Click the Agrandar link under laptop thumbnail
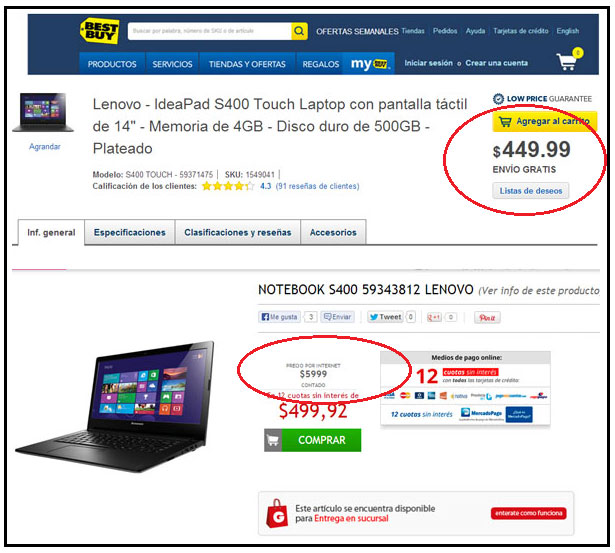This screenshot has height=553, width=615. pyautogui.click(x=45, y=147)
